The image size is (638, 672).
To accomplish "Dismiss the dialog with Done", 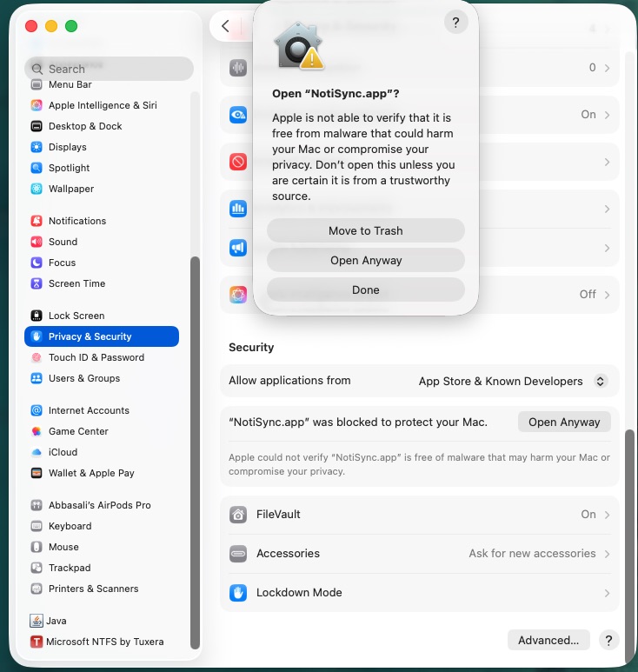I will 365,289.
